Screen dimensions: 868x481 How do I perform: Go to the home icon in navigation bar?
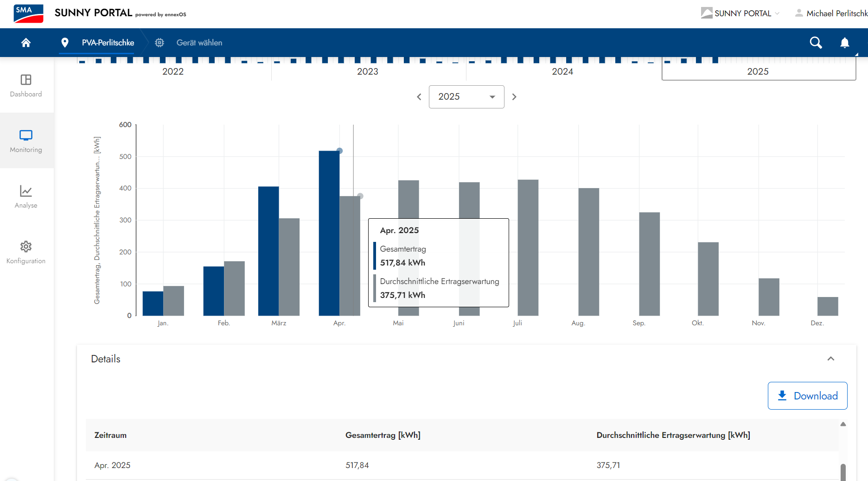coord(26,43)
